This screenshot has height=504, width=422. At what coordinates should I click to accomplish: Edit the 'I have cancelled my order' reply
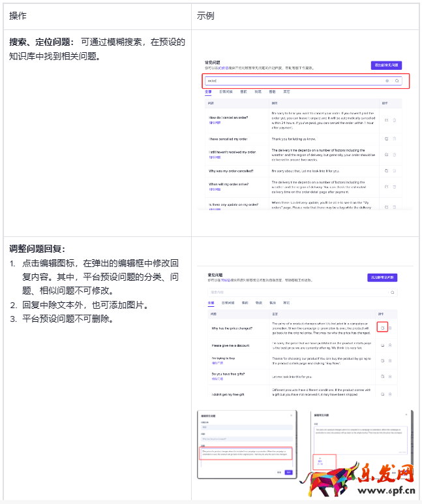pyautogui.click(x=386, y=139)
